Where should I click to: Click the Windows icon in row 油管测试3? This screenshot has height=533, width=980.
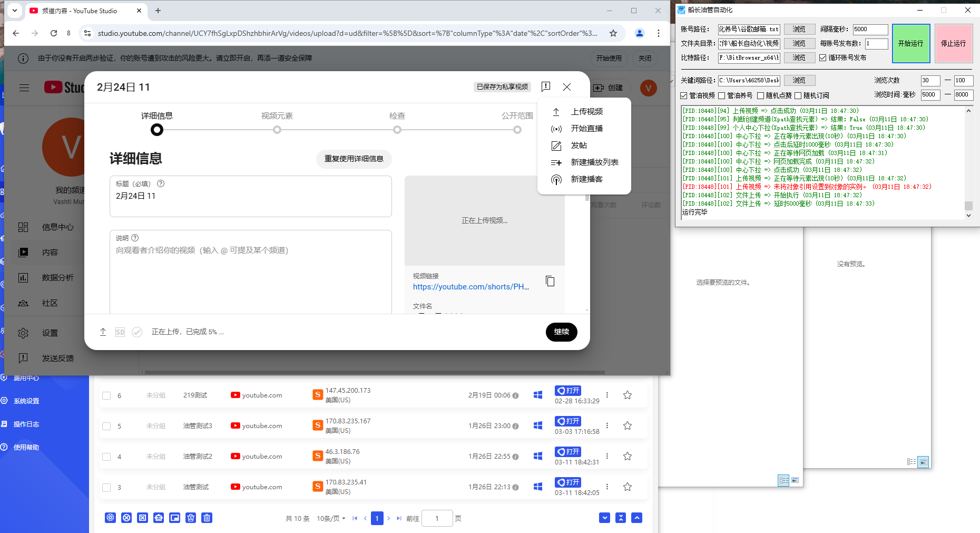tap(538, 425)
